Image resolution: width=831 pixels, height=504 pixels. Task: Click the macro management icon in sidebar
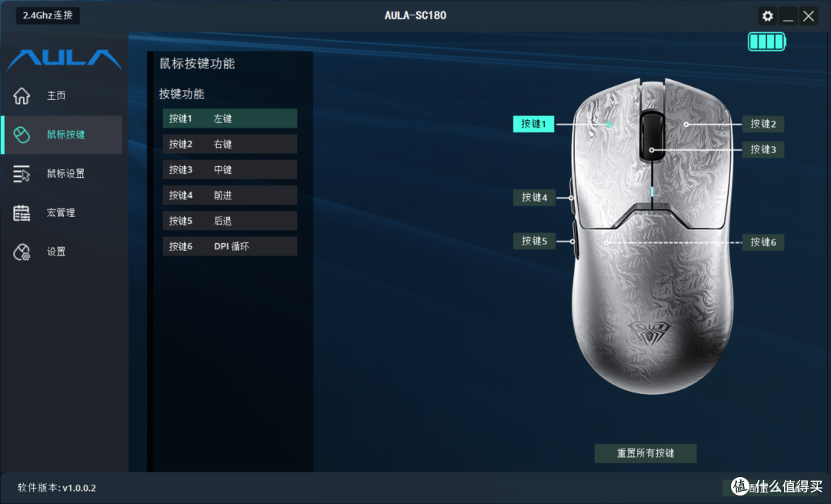tap(22, 212)
